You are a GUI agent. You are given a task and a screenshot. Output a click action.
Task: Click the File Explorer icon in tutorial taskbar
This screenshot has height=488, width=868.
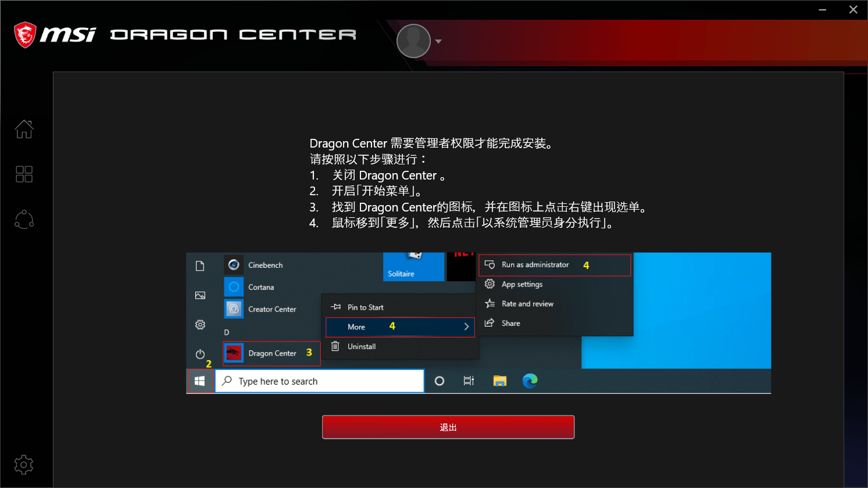(x=500, y=381)
